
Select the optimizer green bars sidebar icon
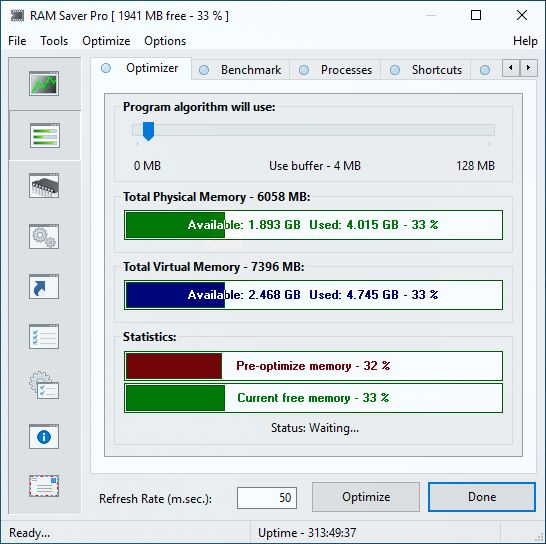click(x=45, y=135)
